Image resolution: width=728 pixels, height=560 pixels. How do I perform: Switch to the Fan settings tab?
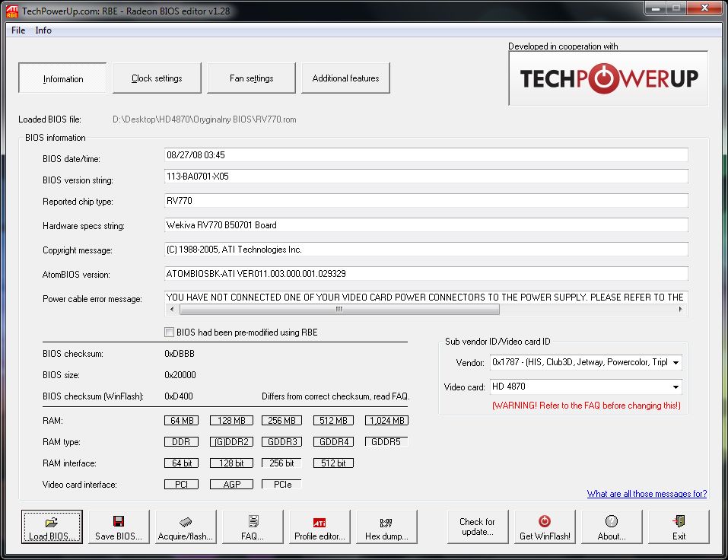pyautogui.click(x=251, y=78)
